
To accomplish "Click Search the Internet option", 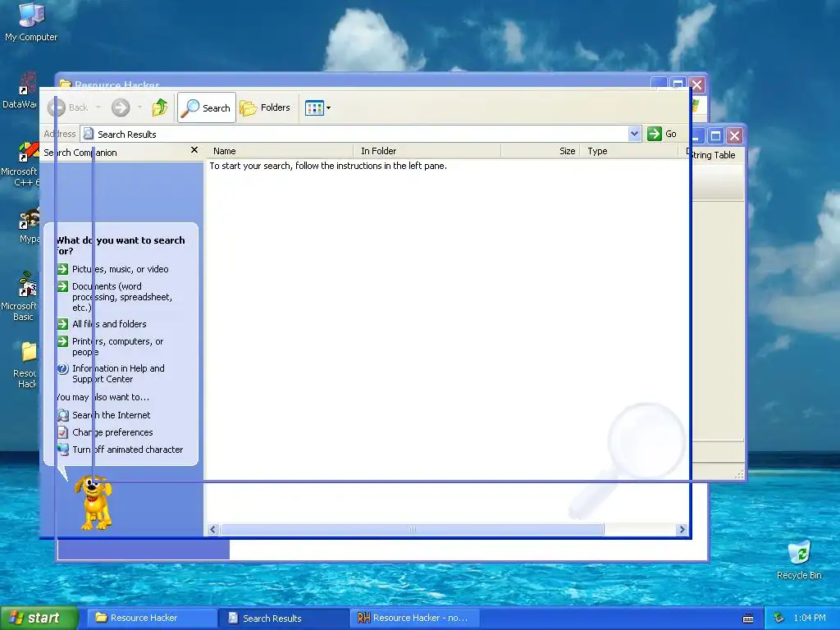I will (112, 415).
